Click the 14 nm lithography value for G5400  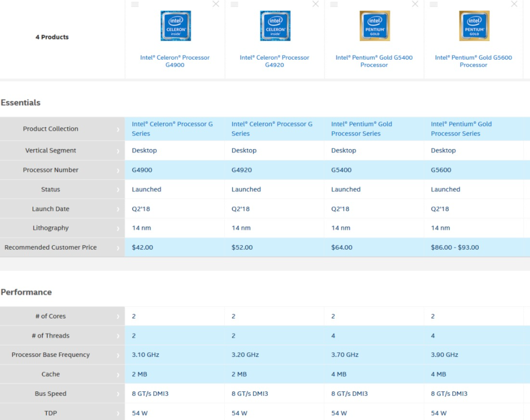pyautogui.click(x=340, y=228)
